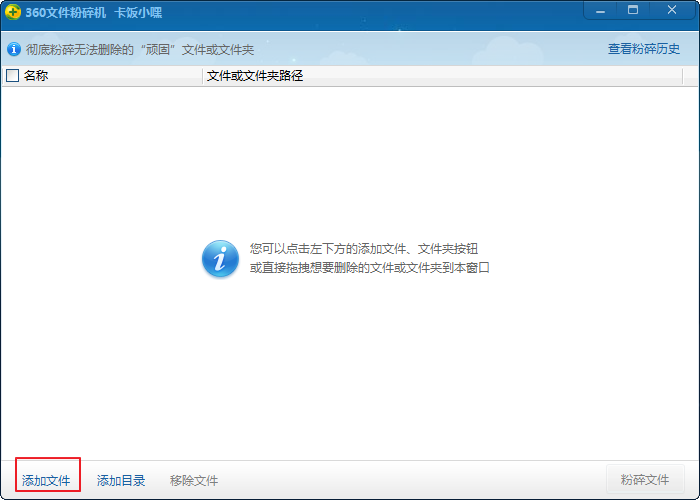Click the hint text 或直接拖拽想要删除的文件或文件夹到本窗口

point(370,268)
